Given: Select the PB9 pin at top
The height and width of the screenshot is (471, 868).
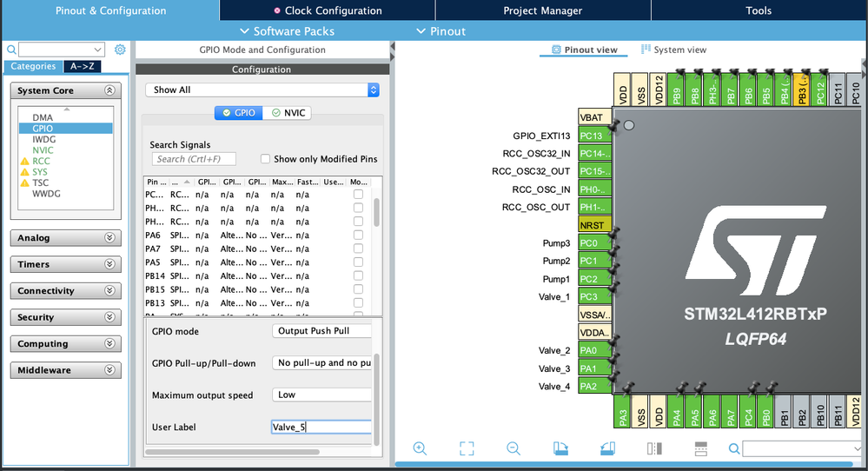Looking at the screenshot, I should click(677, 90).
